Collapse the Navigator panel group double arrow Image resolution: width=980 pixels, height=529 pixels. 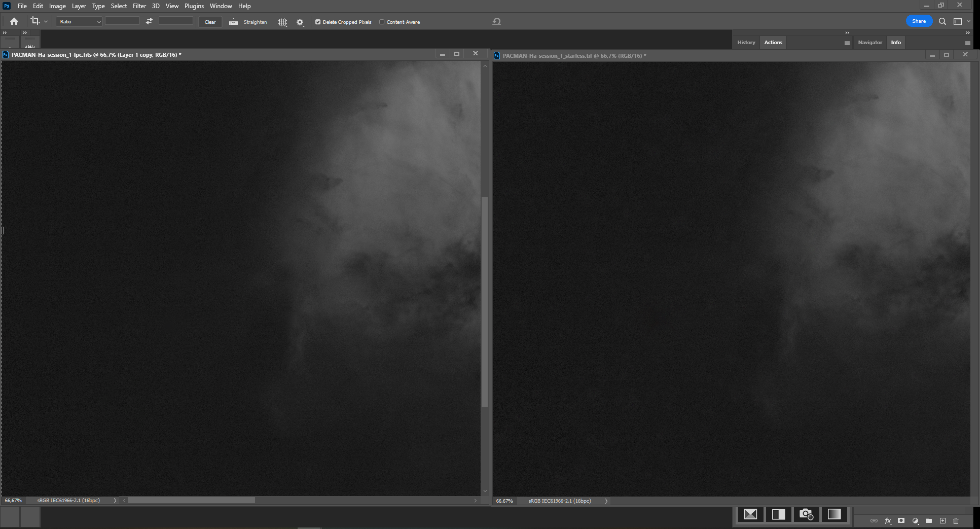[x=968, y=32]
